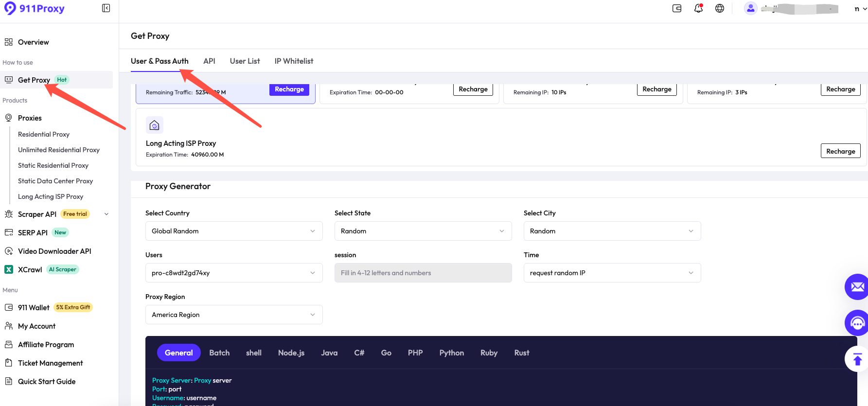Click the Overview grid icon

(x=9, y=42)
